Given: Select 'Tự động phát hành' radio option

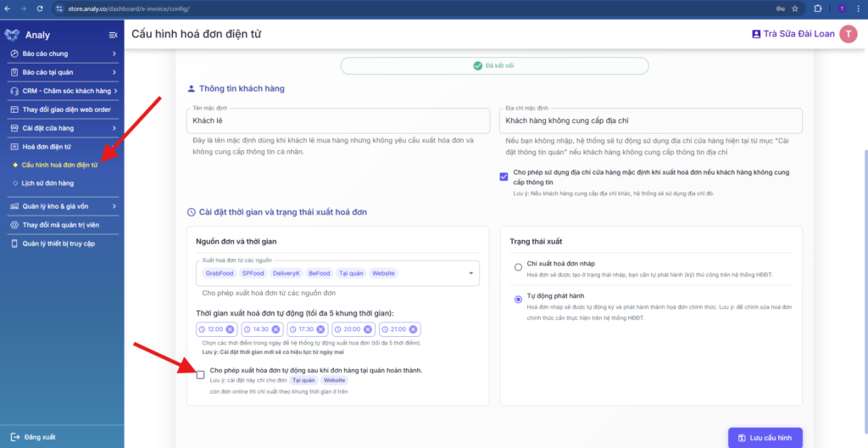Looking at the screenshot, I should (x=518, y=299).
